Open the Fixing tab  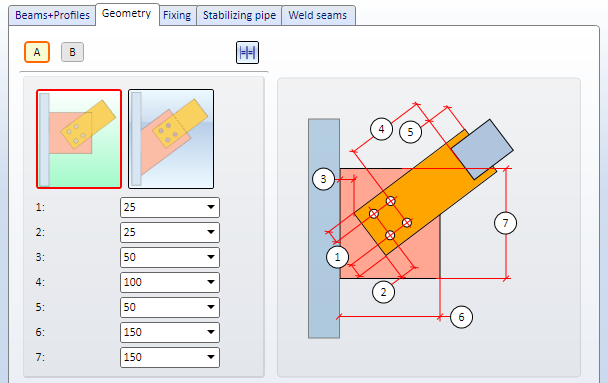coord(177,16)
